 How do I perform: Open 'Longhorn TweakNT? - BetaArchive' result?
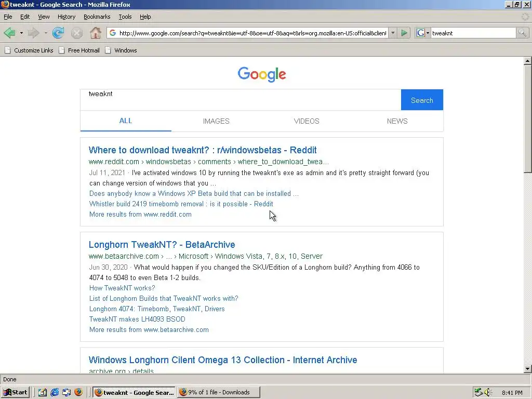tap(162, 245)
